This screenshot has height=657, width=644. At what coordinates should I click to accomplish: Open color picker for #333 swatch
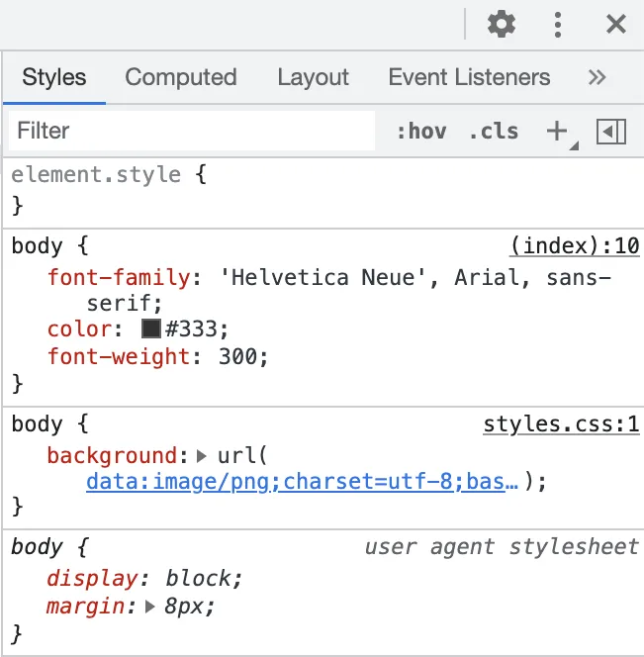tap(151, 328)
